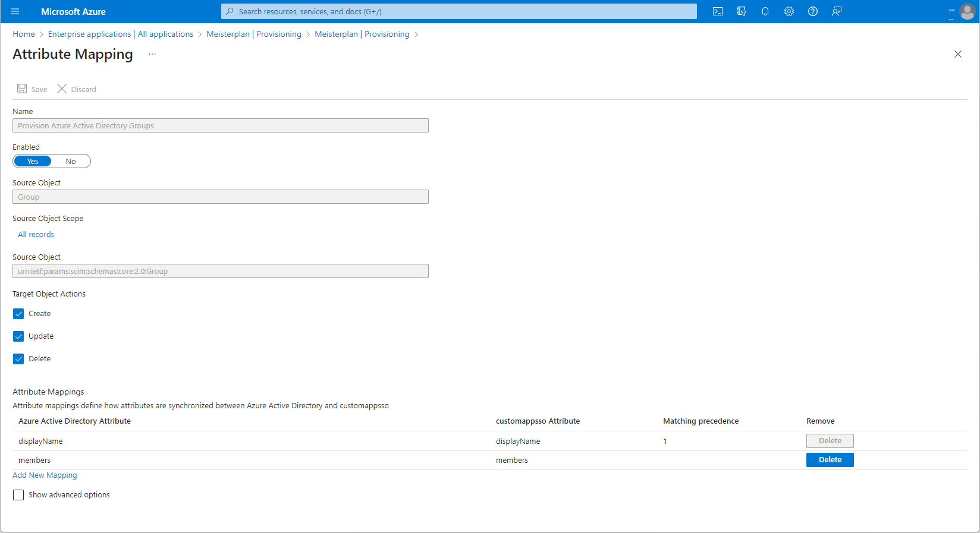Navigate to Enterprise applications breadcrumb
Screen dimensions: 980x533
89,34
